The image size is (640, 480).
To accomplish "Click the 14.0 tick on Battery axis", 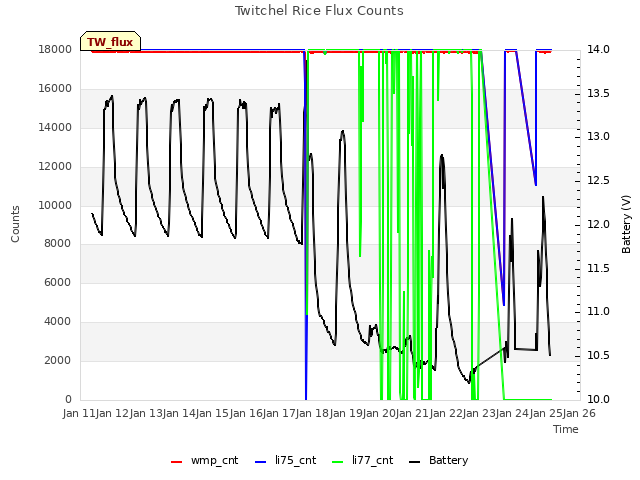I will pyautogui.click(x=598, y=49).
